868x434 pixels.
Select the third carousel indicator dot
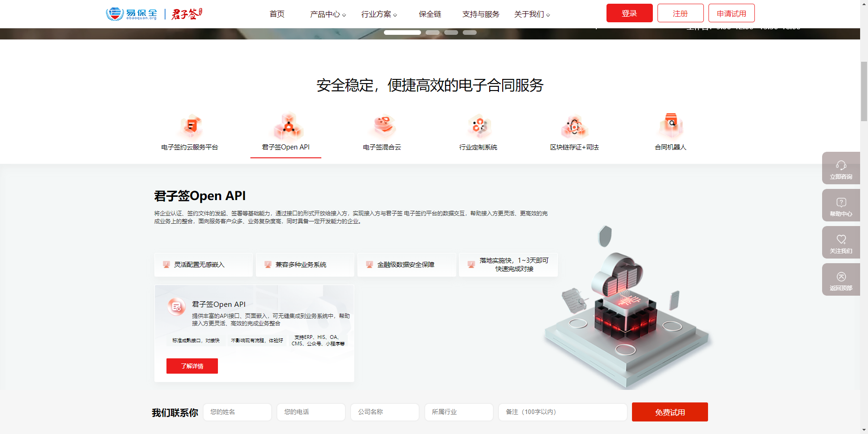click(x=451, y=32)
